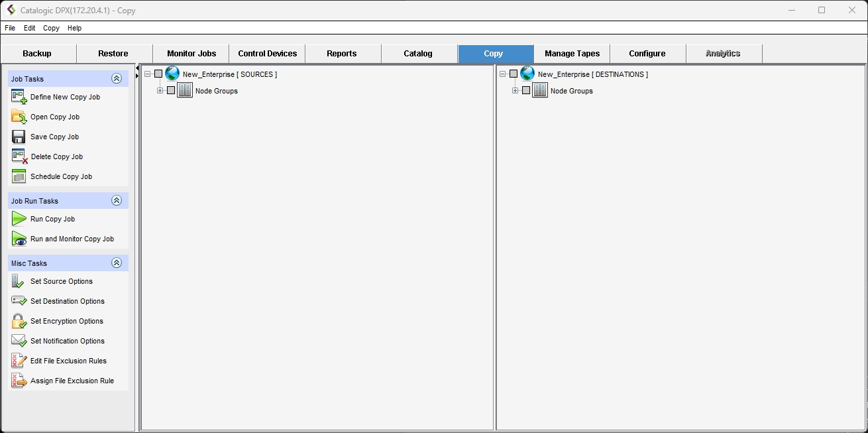This screenshot has width=868, height=433.
Task: Click the Set Notification Options link
Action: coord(67,341)
